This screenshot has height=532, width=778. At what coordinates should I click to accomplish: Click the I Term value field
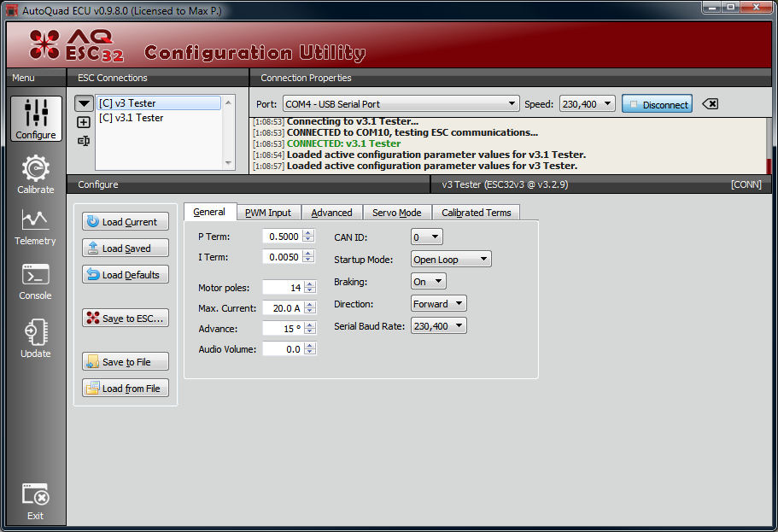click(x=283, y=256)
